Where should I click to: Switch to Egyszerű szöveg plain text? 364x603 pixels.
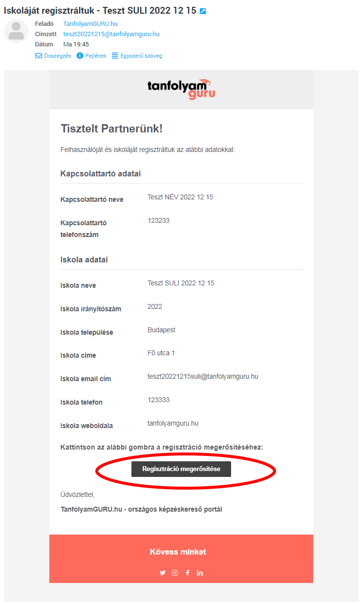coord(137,56)
